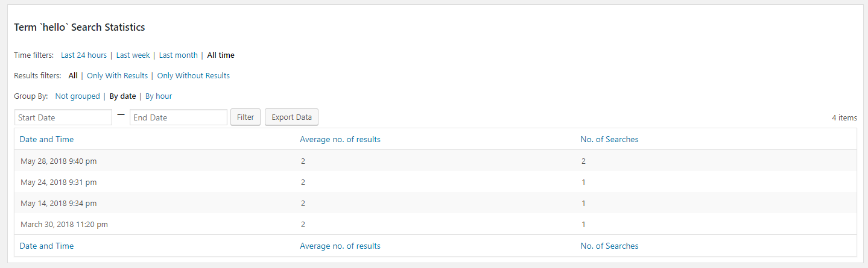The height and width of the screenshot is (268, 868).
Task: Focus the Start Date field
Action: [x=63, y=117]
